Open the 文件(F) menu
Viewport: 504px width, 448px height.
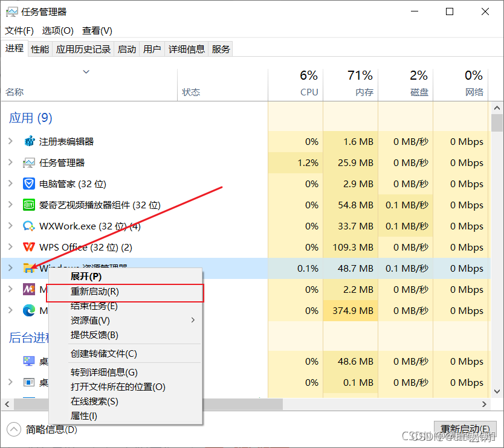pos(19,31)
